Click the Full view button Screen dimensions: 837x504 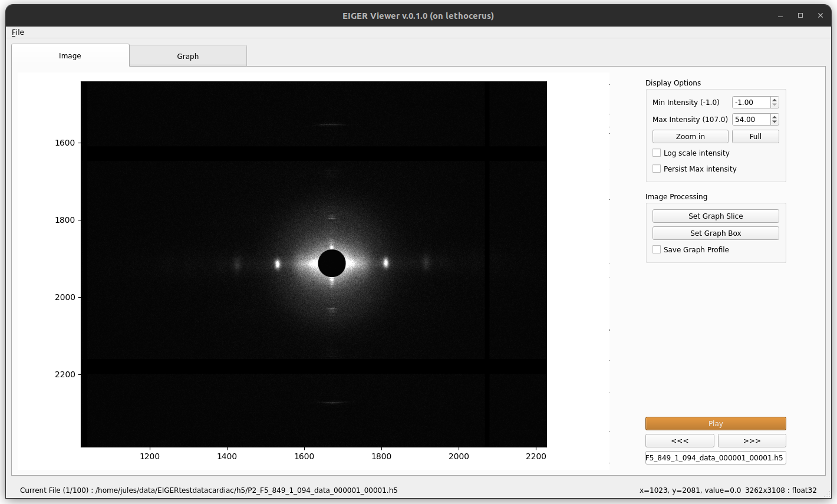755,136
